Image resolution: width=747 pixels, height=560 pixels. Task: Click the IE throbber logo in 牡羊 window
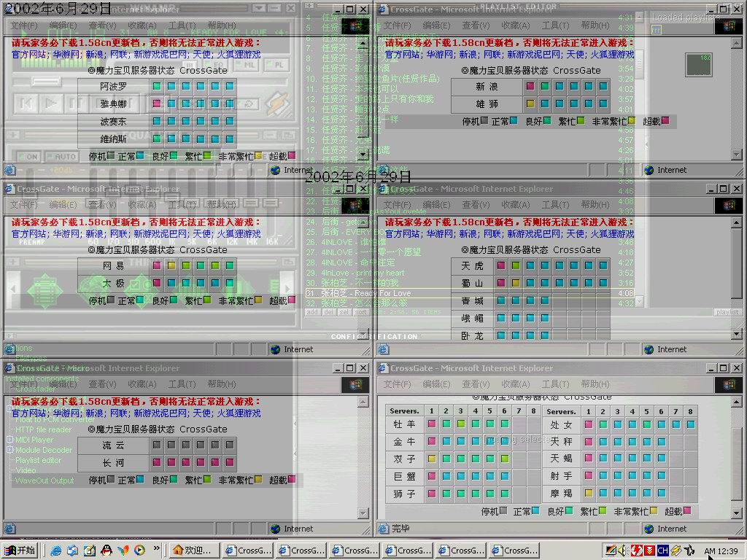click(x=729, y=384)
